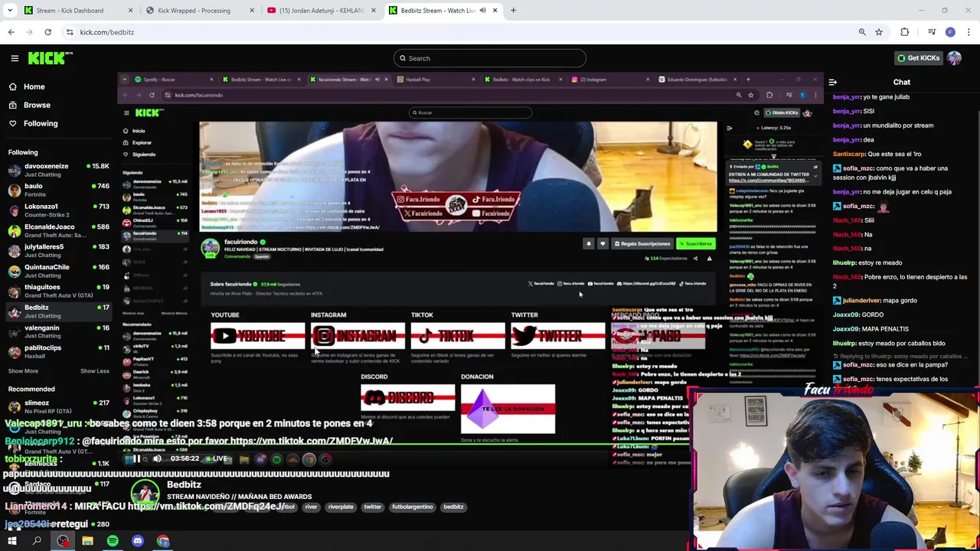Open OBS Studio from the taskbar

click(62, 541)
